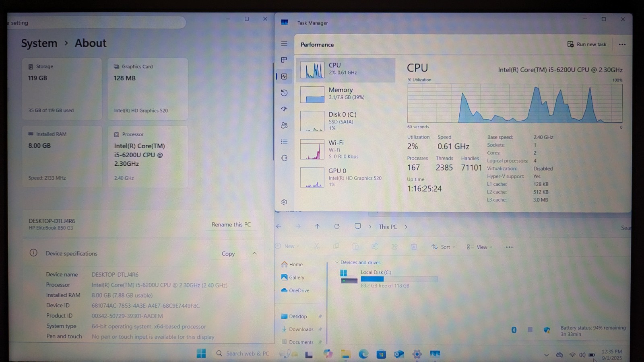
Task: Go up one folder in File Explorer
Action: pos(318,226)
